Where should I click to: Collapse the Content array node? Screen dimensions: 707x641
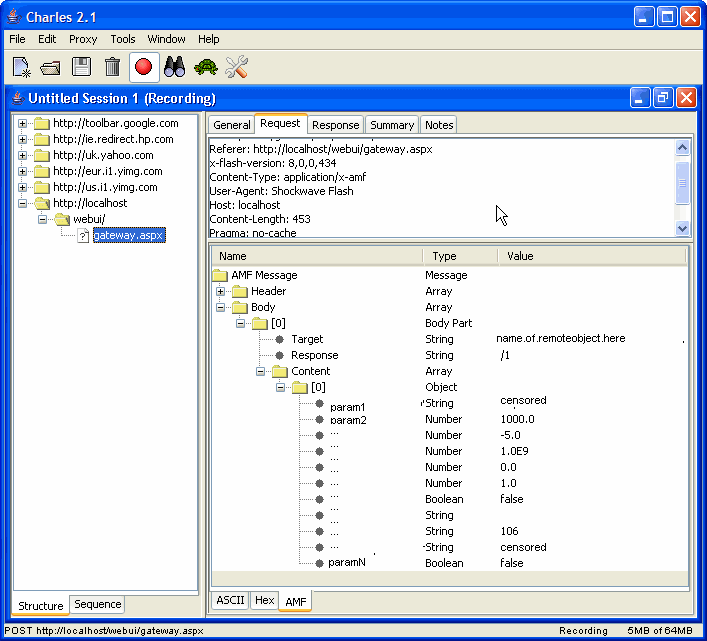(x=260, y=371)
